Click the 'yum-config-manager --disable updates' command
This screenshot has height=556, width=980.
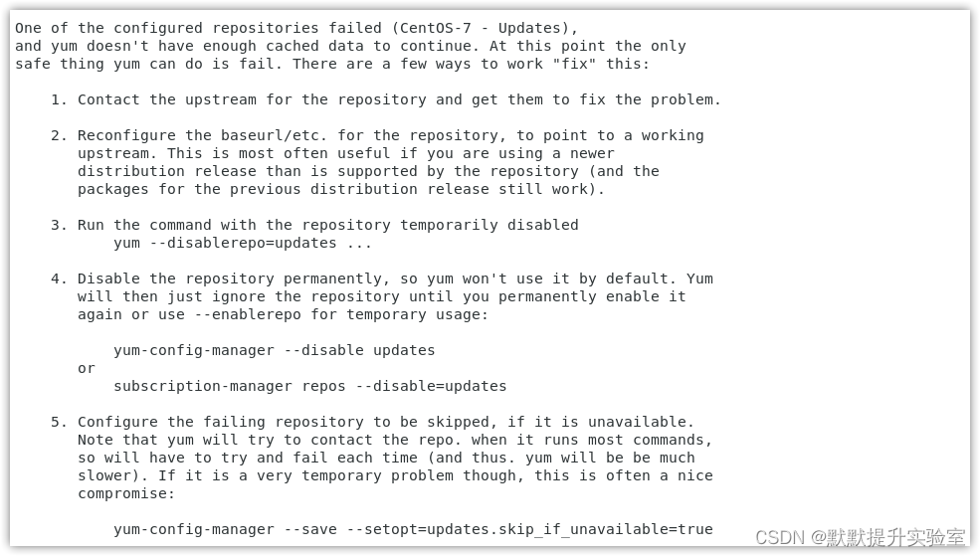click(x=274, y=350)
